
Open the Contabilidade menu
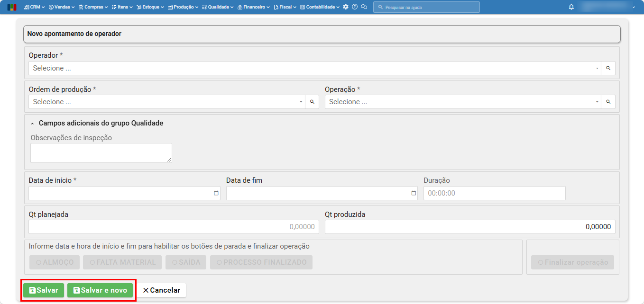pyautogui.click(x=320, y=7)
